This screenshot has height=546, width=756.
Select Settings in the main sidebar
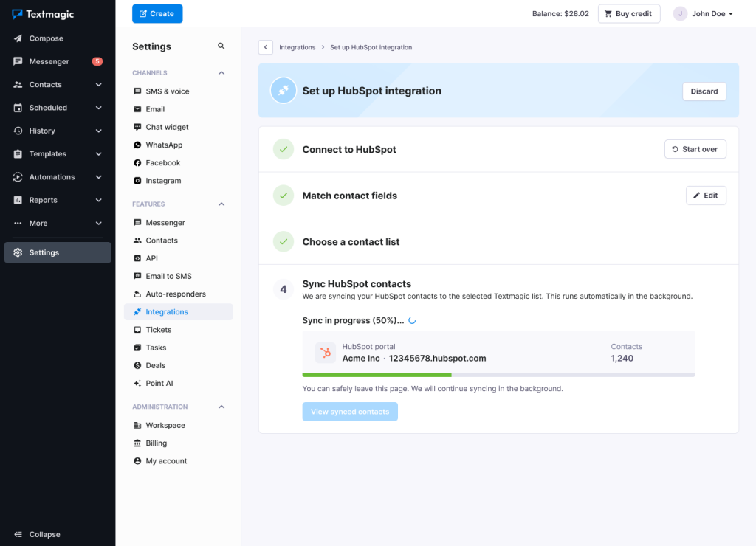[x=58, y=252]
